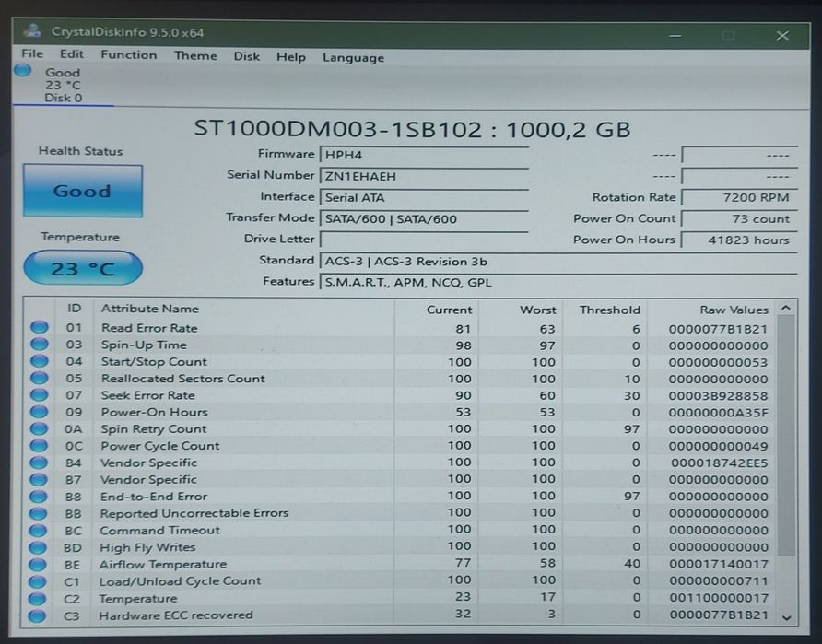Click the attribute list vertical scrollbar thumb
The height and width of the screenshot is (644, 822).
click(x=786, y=435)
